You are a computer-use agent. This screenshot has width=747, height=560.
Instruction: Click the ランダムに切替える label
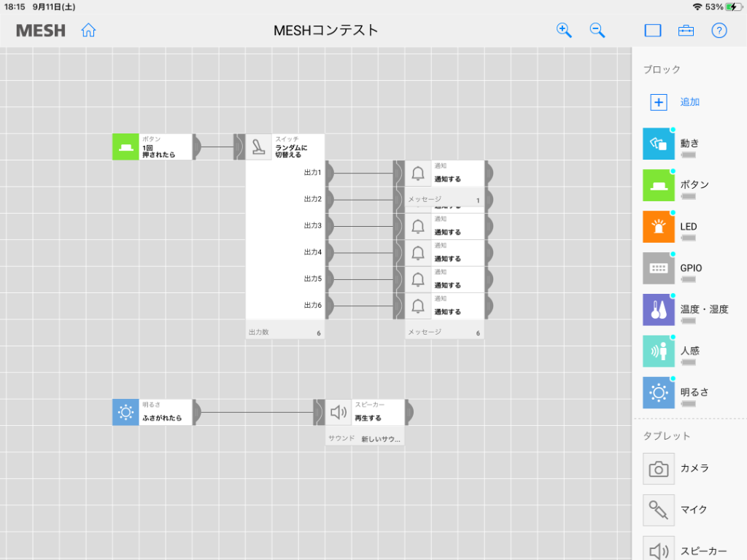291,152
